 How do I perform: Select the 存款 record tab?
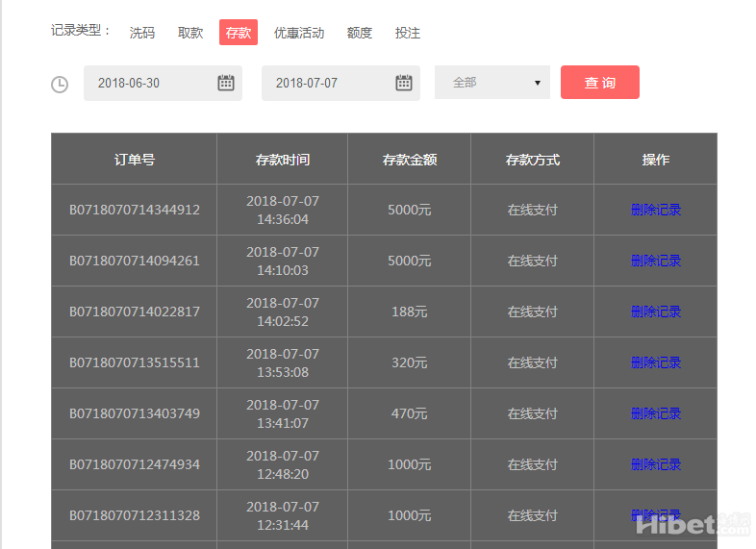239,33
